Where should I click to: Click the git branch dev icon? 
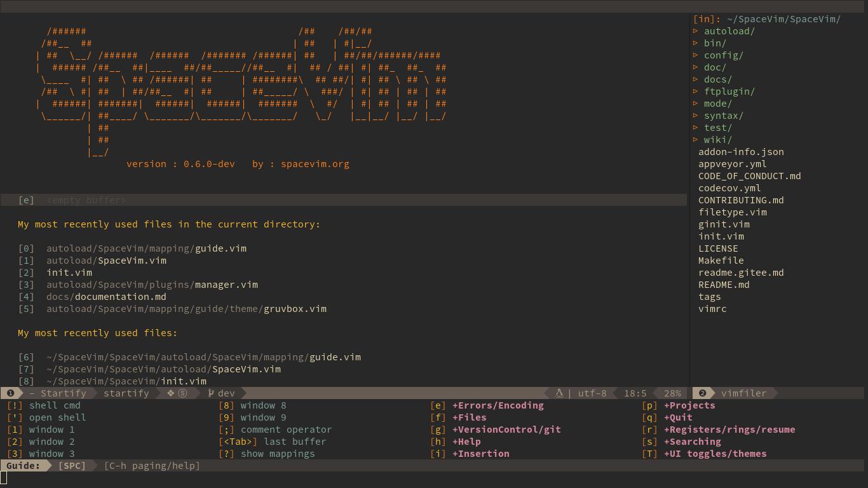coord(210,393)
